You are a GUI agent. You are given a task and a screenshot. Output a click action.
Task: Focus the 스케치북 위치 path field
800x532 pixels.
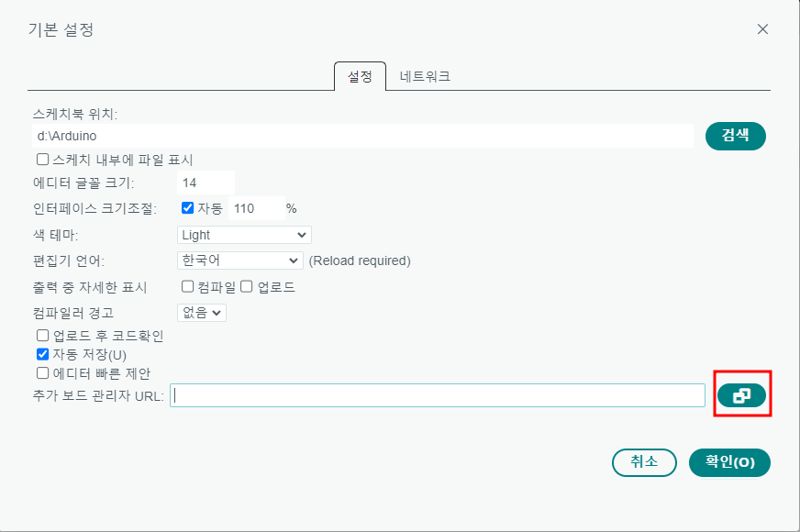point(362,136)
